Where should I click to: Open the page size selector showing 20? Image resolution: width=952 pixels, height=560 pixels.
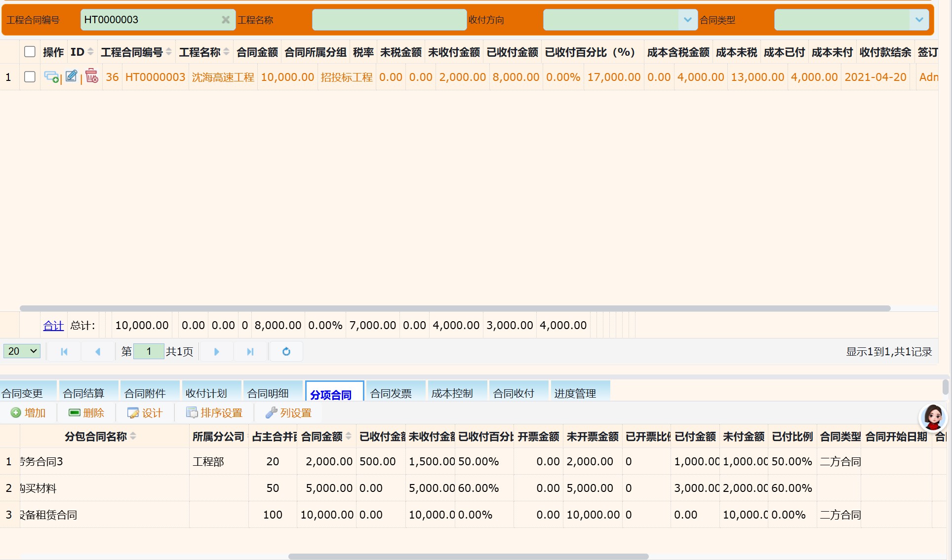[x=22, y=351]
